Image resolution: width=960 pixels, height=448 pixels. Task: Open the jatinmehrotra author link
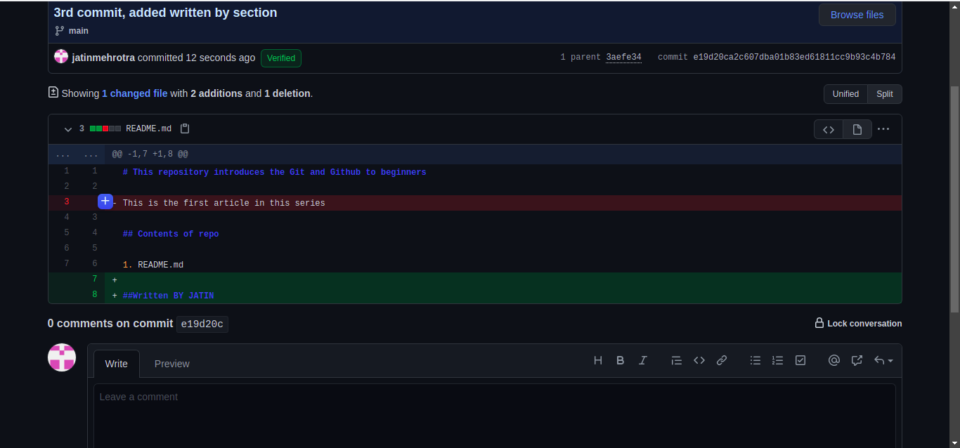(103, 58)
